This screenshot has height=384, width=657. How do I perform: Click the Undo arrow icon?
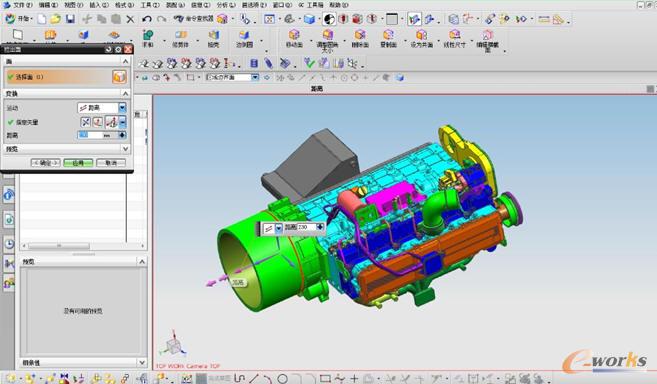pos(147,19)
